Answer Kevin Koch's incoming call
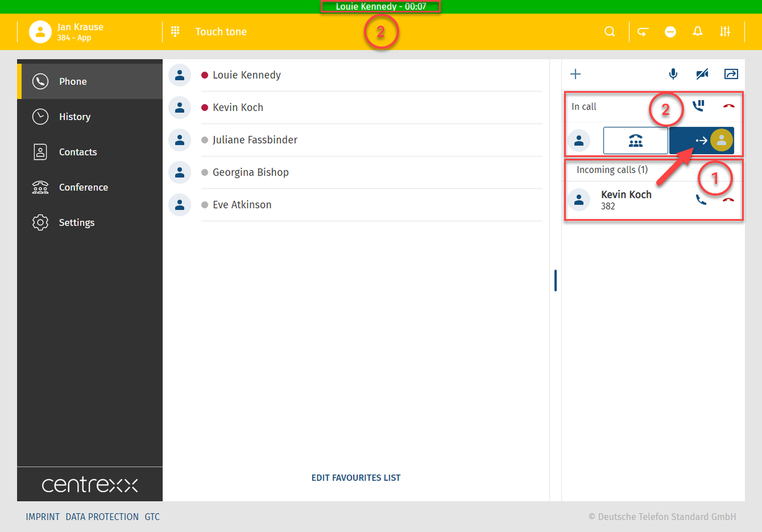The image size is (762, 532). 701,200
